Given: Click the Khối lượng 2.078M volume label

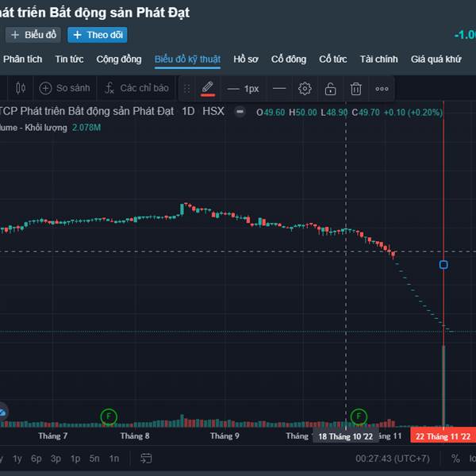Looking at the screenshot, I should 50,128.
